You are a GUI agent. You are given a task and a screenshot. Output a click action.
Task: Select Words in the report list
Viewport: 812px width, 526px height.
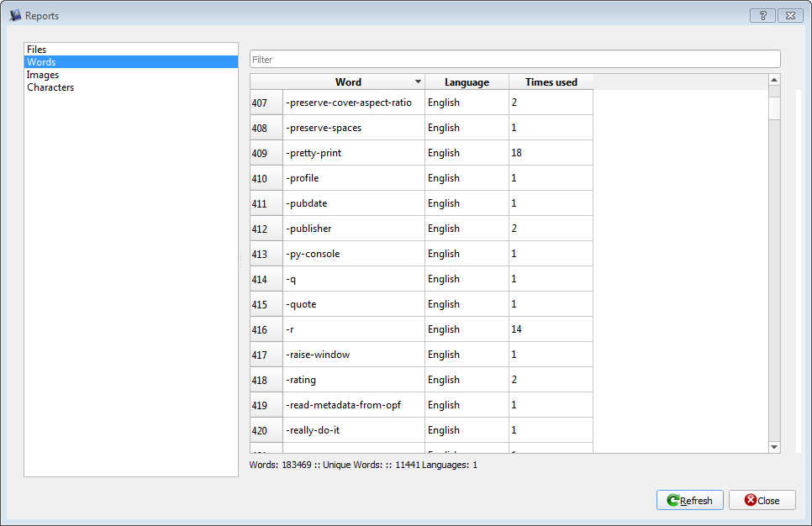(131, 62)
